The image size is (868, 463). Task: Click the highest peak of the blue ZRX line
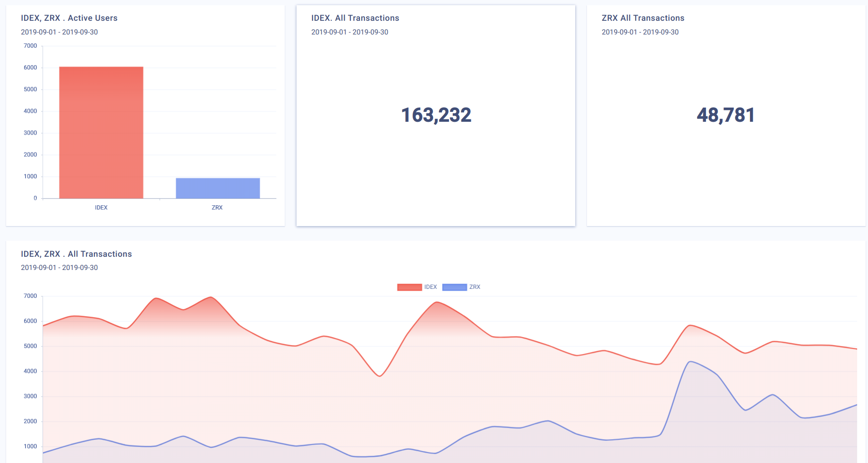690,362
